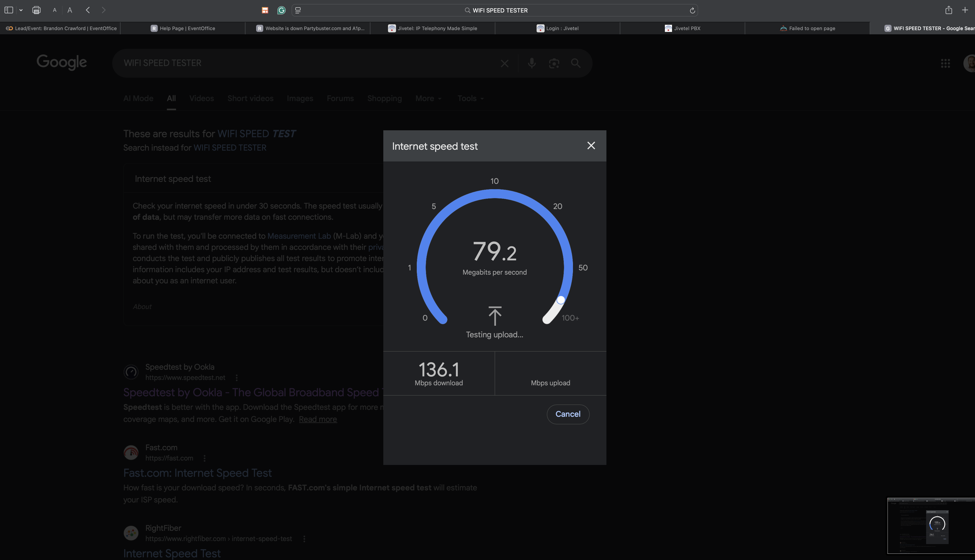The width and height of the screenshot is (975, 560).
Task: Open the Share button in Safari
Action: 948,10
